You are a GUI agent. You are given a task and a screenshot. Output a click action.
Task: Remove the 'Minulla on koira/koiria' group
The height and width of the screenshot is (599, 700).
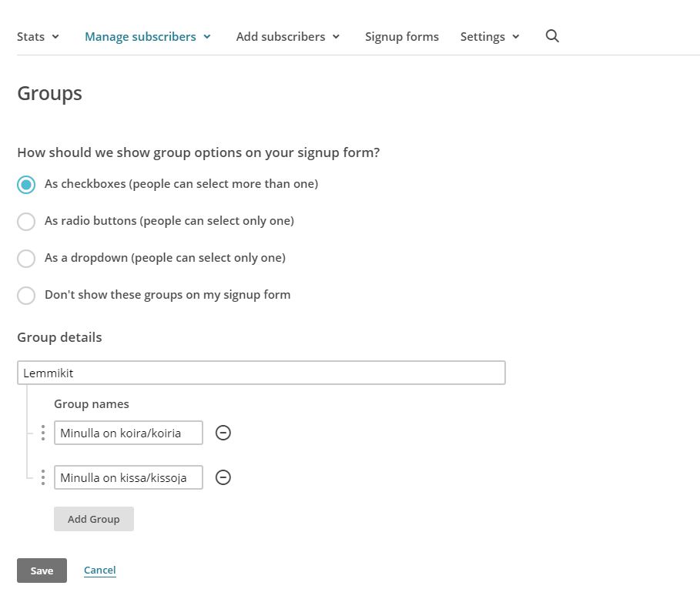[x=223, y=433]
